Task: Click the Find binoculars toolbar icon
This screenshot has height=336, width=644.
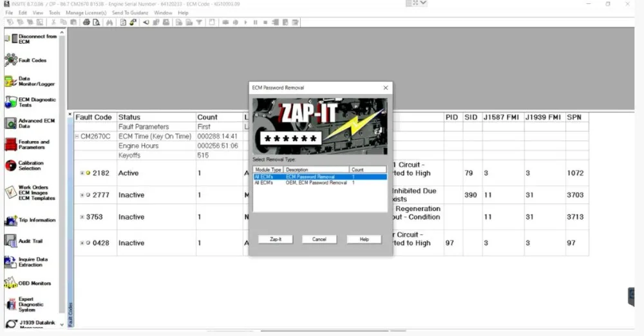Action: (109, 22)
